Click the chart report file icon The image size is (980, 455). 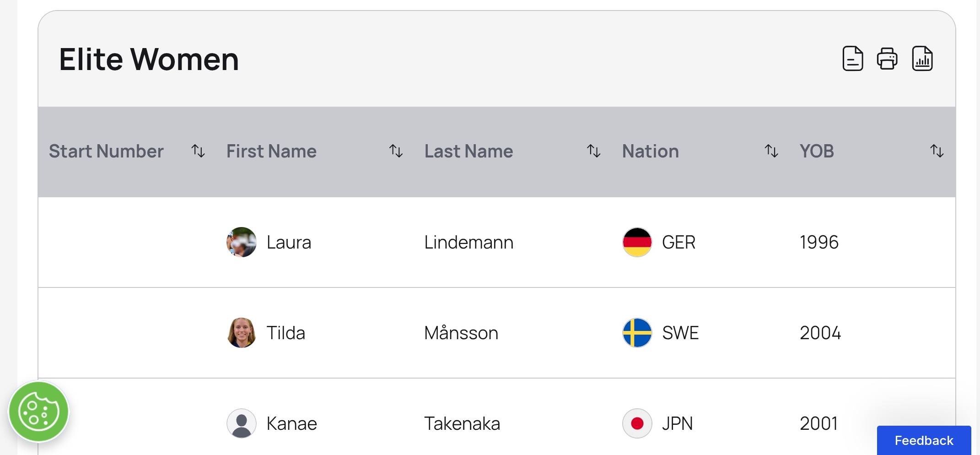click(922, 59)
